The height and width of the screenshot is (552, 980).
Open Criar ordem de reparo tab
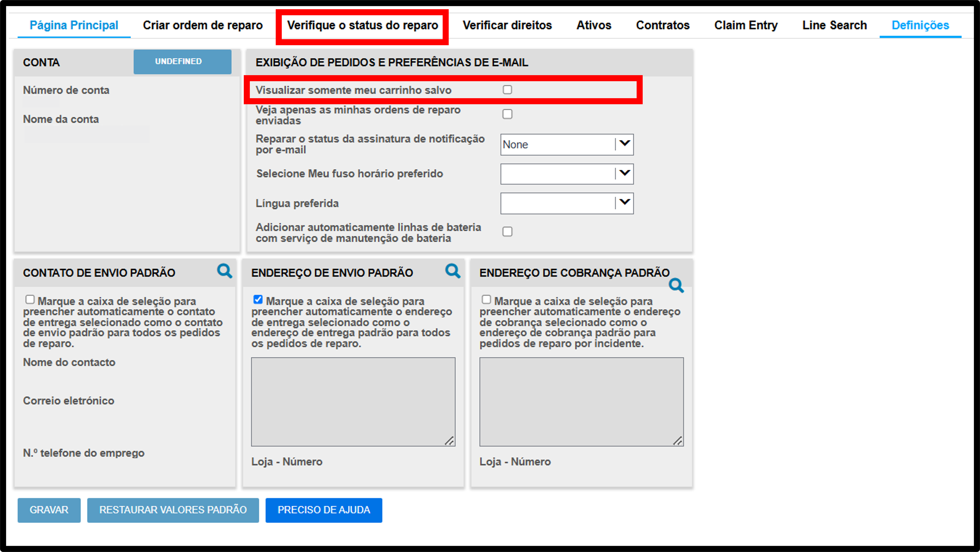(x=203, y=25)
